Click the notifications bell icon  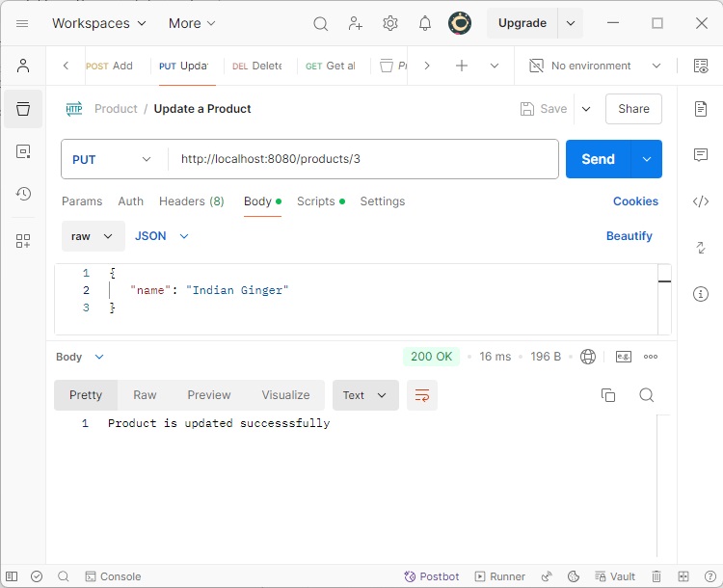click(425, 23)
